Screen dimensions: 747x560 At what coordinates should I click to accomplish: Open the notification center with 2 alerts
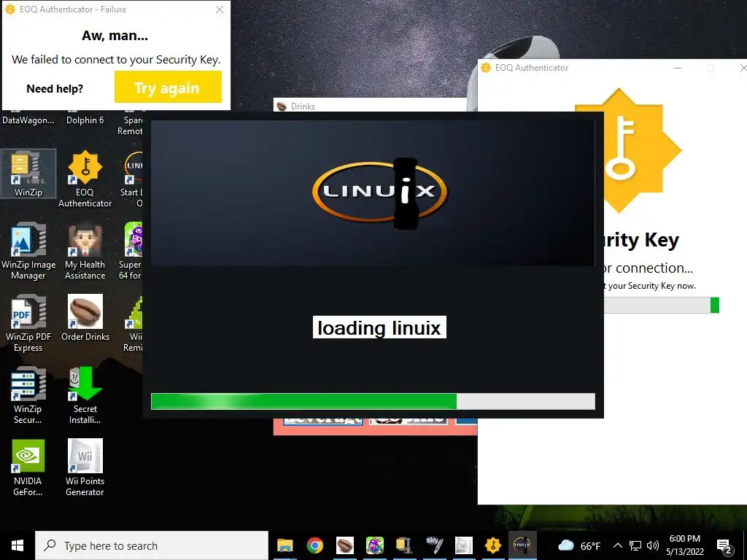pyautogui.click(x=724, y=547)
